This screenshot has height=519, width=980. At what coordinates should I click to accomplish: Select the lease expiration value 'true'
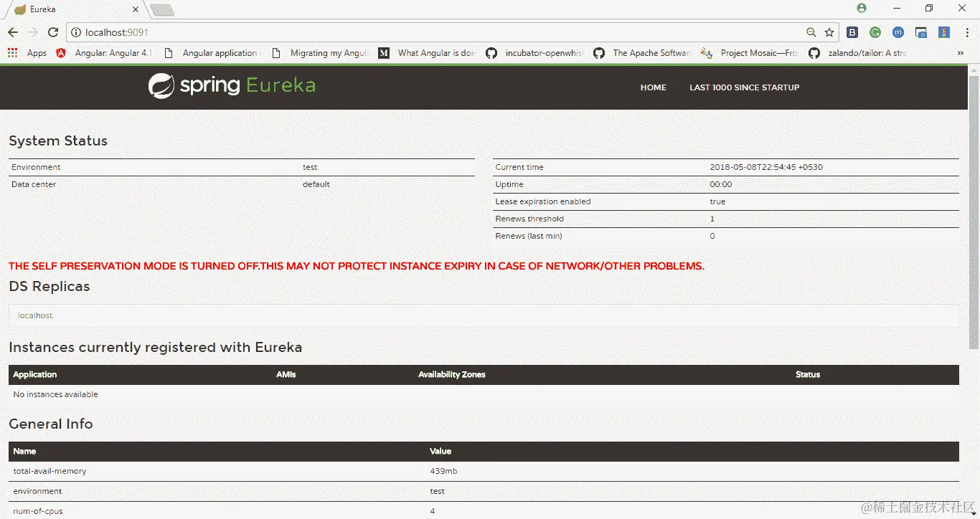point(717,201)
